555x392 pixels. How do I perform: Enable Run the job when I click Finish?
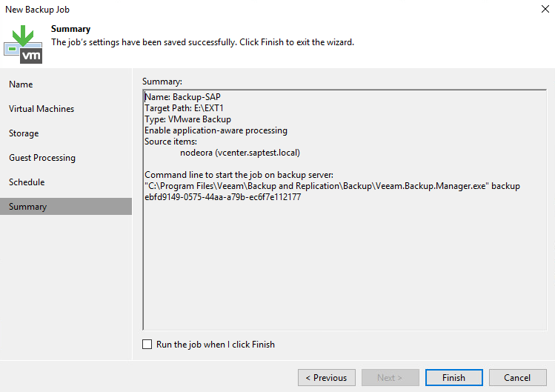tap(147, 345)
